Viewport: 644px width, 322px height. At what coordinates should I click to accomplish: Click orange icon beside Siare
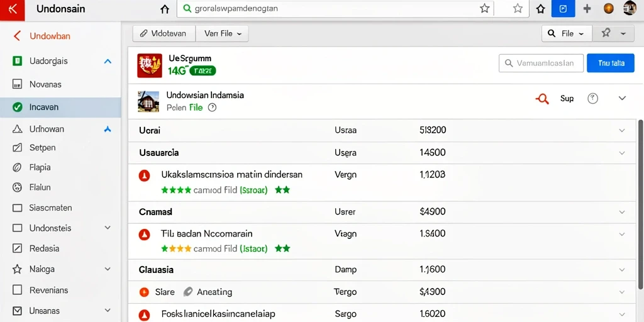[144, 292]
